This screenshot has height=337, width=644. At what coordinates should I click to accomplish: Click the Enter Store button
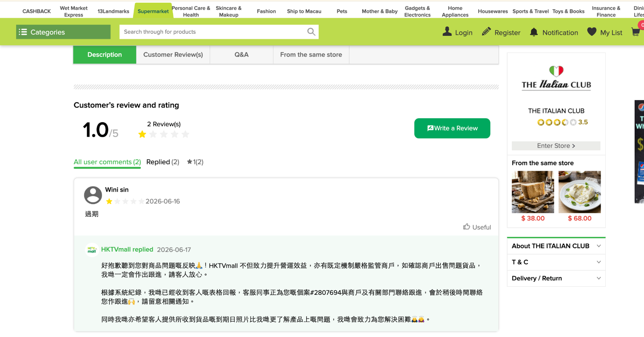point(556,146)
